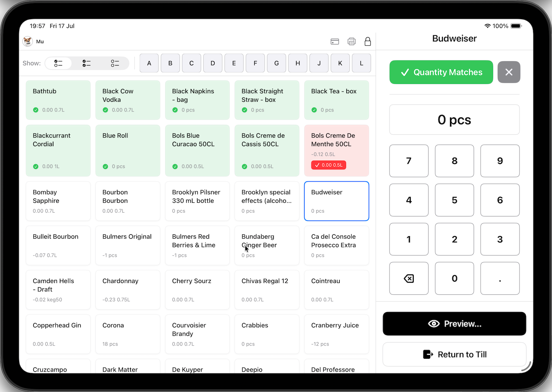Select Brooklyn Pilsner 330 mL bottle card
The height and width of the screenshot is (392, 552).
pos(197,201)
